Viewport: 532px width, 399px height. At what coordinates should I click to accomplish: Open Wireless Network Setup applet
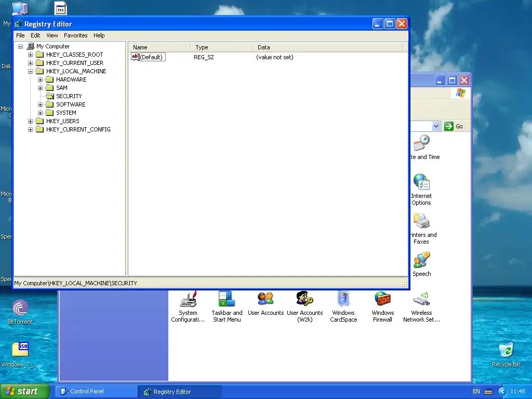421,307
